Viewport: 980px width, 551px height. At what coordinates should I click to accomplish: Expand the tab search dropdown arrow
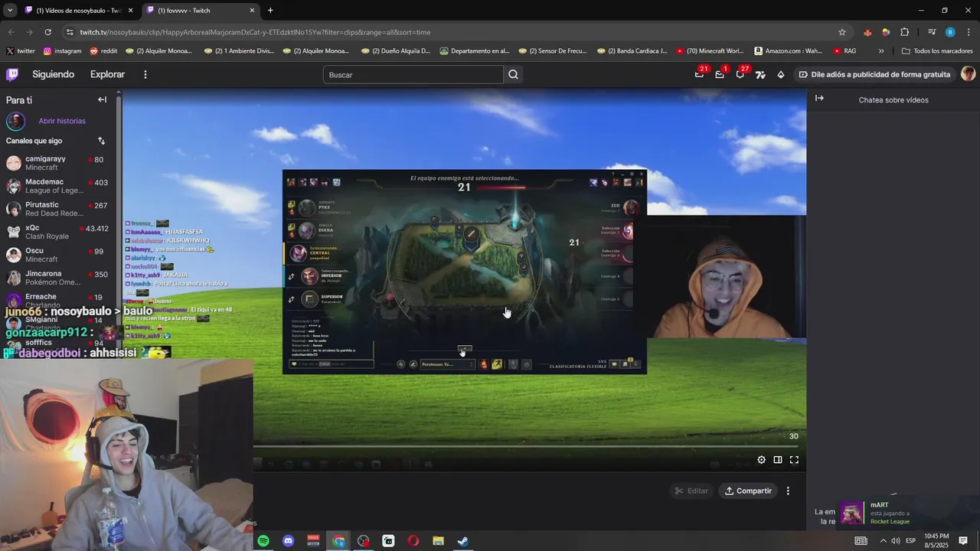click(x=9, y=10)
